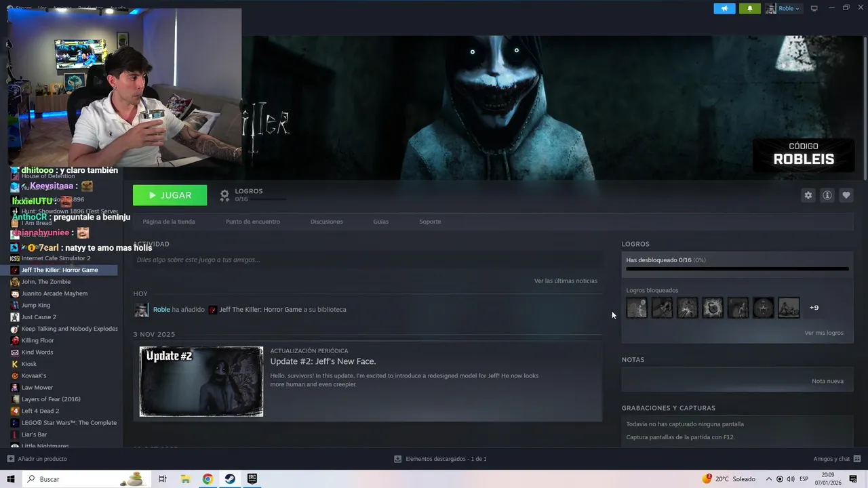Screen dimensions: 868x488
Task: Open the taskbar volume speaker icon
Action: click(790, 479)
